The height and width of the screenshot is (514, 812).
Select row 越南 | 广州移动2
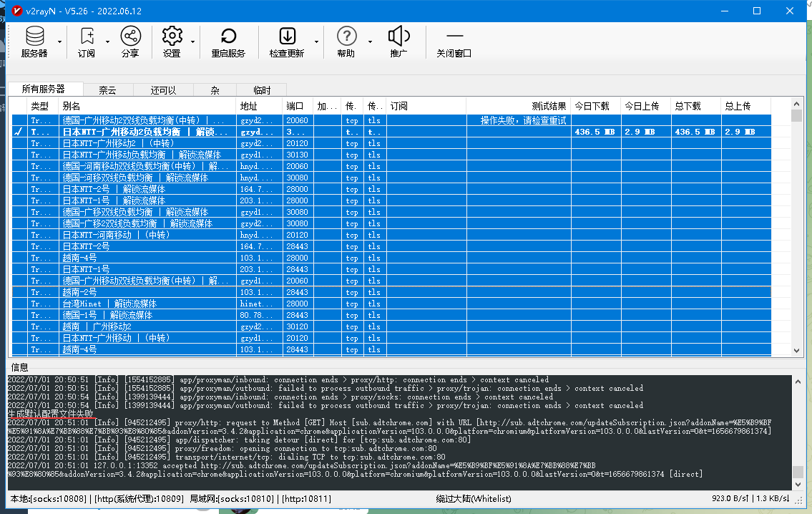coord(391,326)
